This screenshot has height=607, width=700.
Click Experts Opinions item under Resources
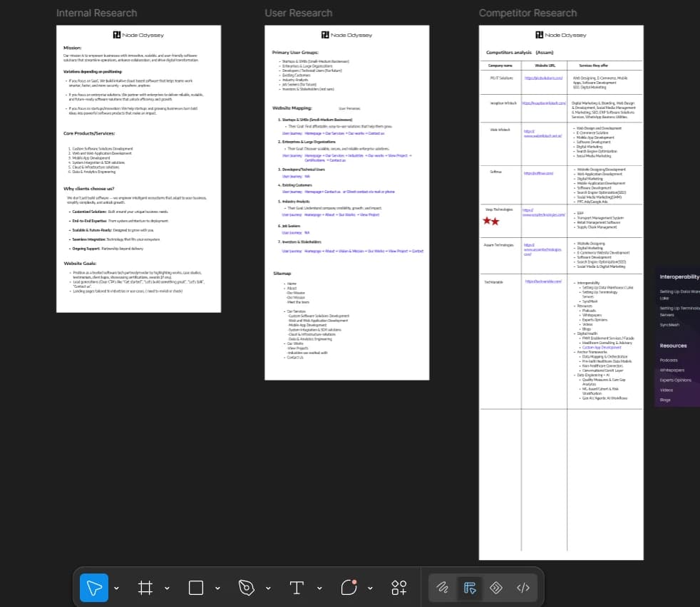[x=676, y=380]
